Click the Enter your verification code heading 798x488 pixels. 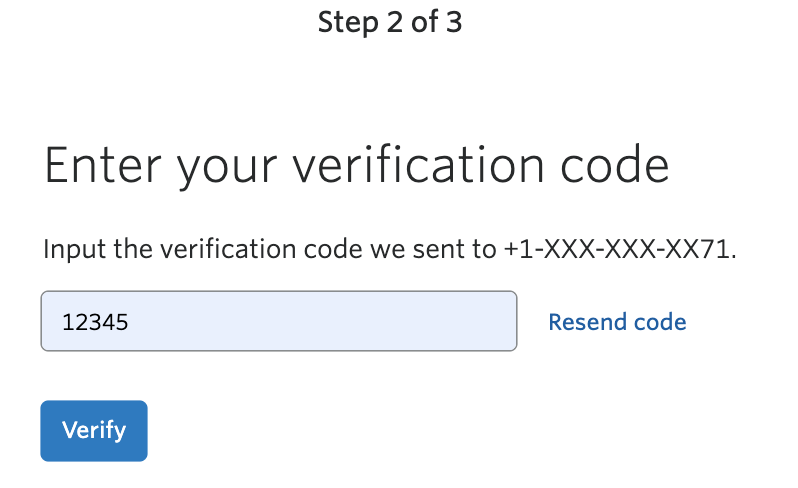pyautogui.click(x=356, y=166)
